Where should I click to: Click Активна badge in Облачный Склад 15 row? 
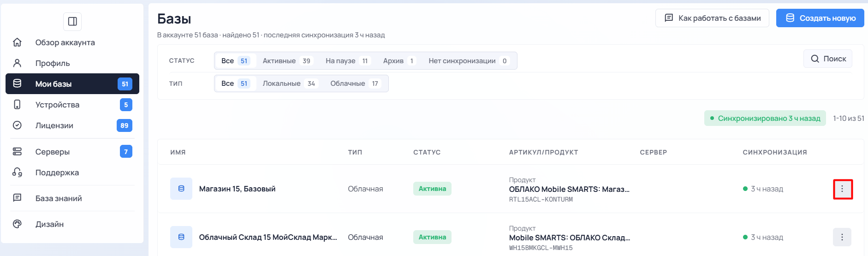click(x=432, y=237)
